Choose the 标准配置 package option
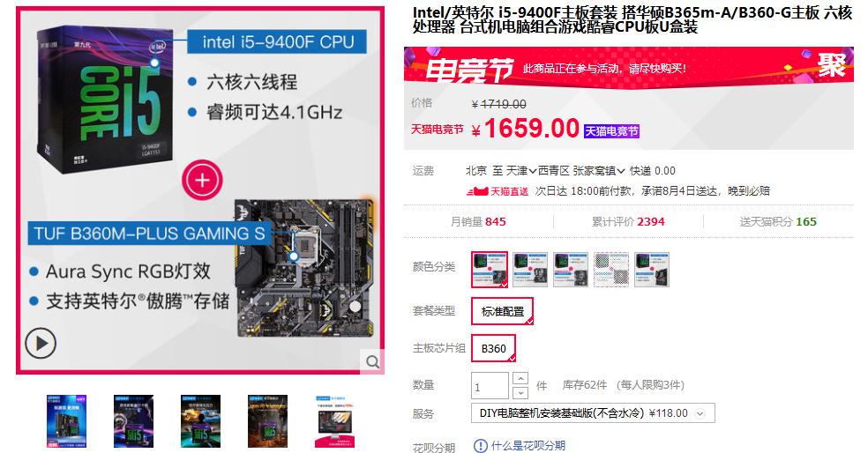Viewport: 868px width, 453px height. click(x=502, y=311)
